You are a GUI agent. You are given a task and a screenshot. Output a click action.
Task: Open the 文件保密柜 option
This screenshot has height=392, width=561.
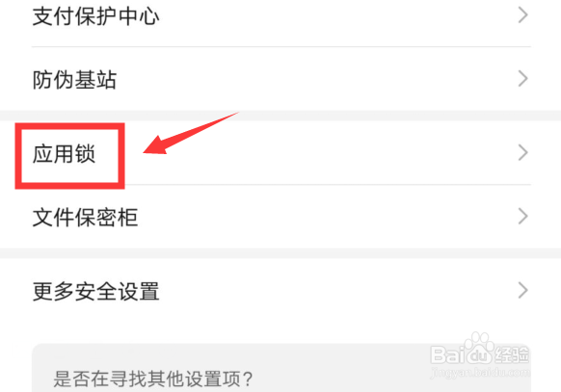click(85, 218)
